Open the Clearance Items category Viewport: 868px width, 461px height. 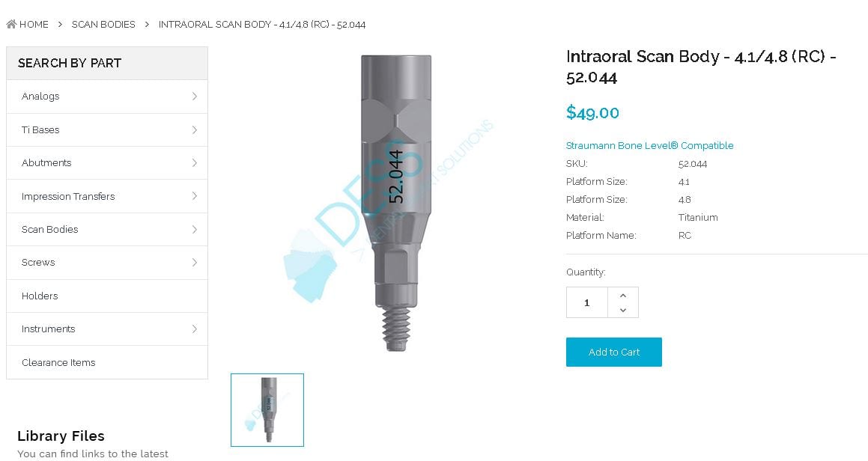coord(107,362)
